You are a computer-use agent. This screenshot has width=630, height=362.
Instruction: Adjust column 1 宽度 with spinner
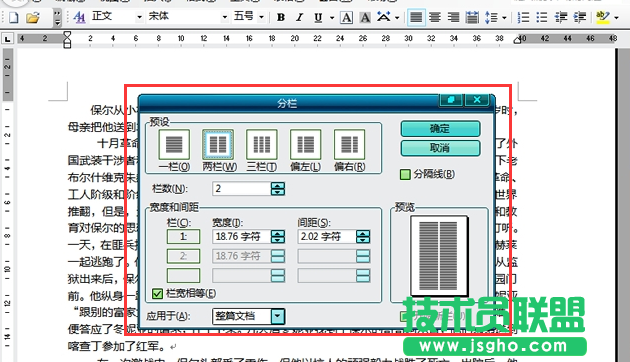tap(278, 236)
